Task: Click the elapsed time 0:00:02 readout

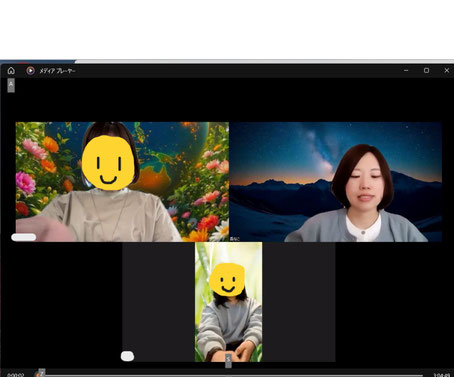Action: click(x=15, y=375)
